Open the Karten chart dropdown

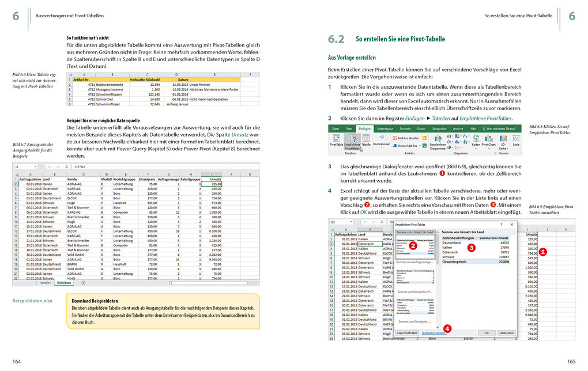pyautogui.click(x=476, y=141)
